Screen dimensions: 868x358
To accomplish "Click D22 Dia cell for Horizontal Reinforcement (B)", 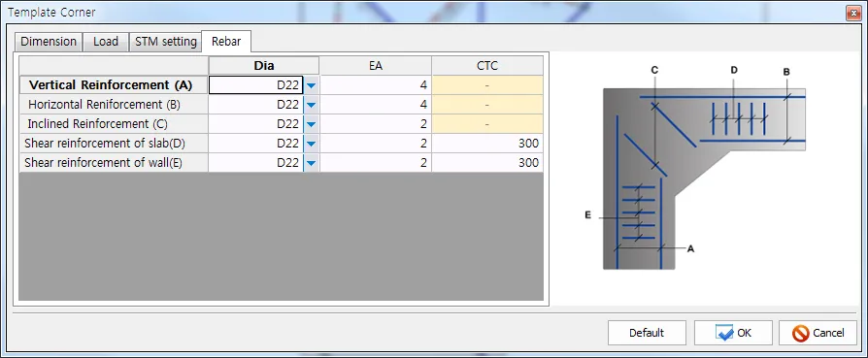I will click(x=256, y=105).
